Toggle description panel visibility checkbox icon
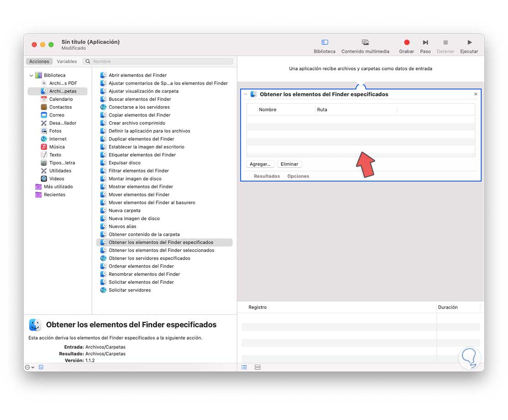The image size is (508, 420). click(41, 367)
